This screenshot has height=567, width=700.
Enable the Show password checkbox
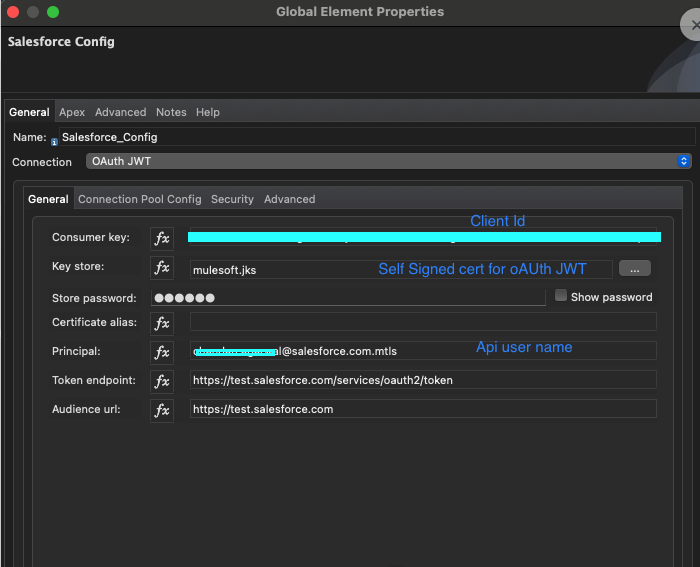[x=561, y=296]
